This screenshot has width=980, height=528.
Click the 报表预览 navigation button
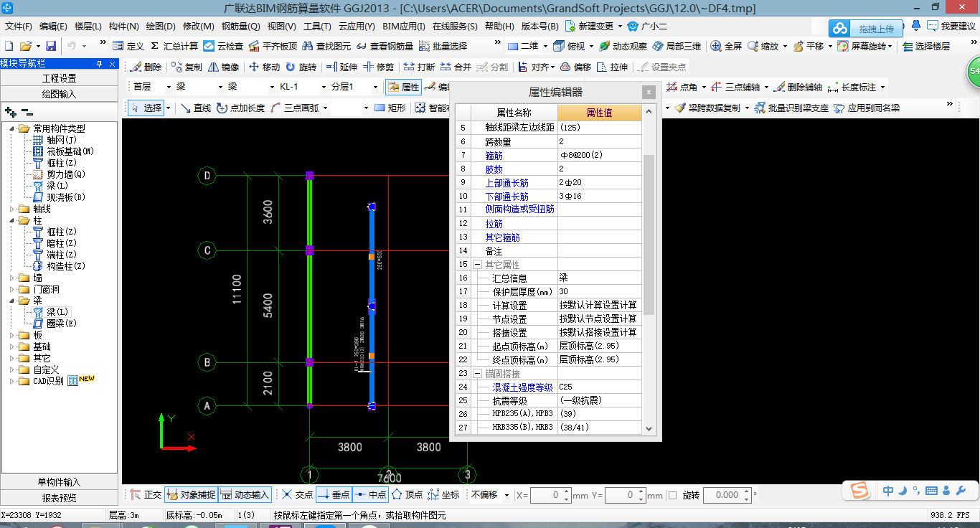coord(60,498)
